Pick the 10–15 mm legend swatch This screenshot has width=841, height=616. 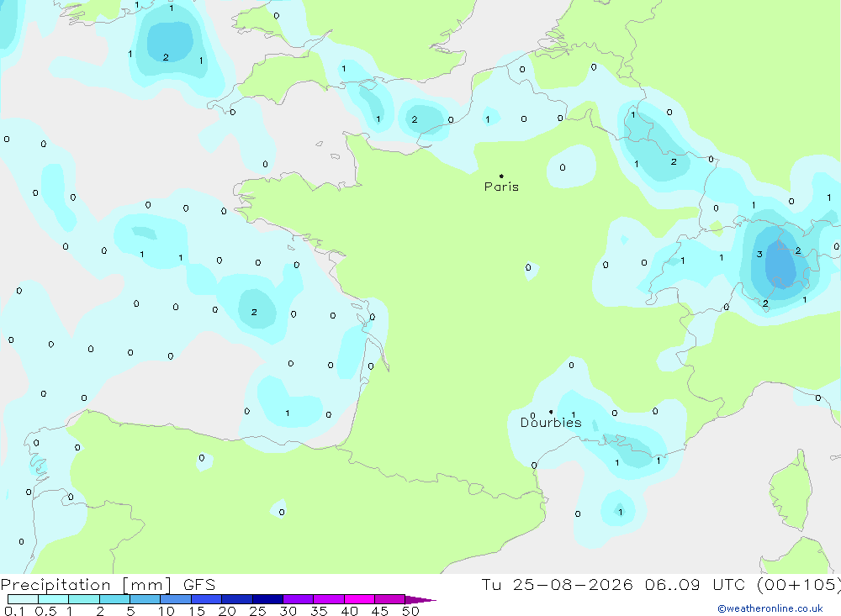tap(176, 599)
